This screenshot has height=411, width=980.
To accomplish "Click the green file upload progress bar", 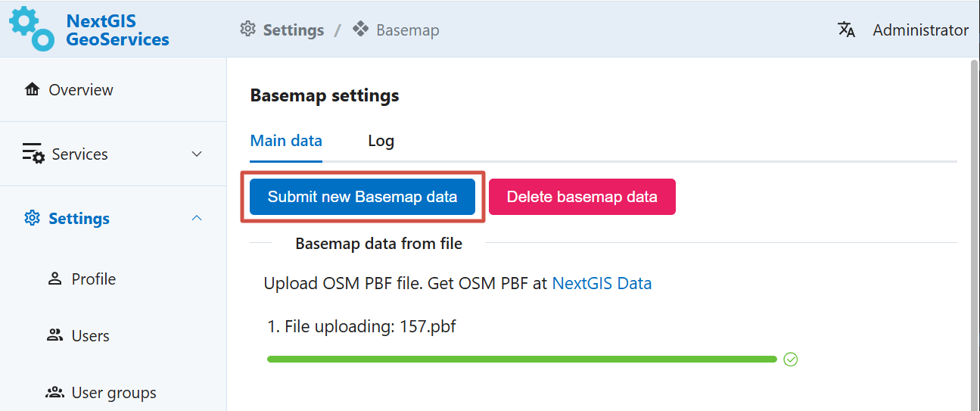I will pos(521,360).
